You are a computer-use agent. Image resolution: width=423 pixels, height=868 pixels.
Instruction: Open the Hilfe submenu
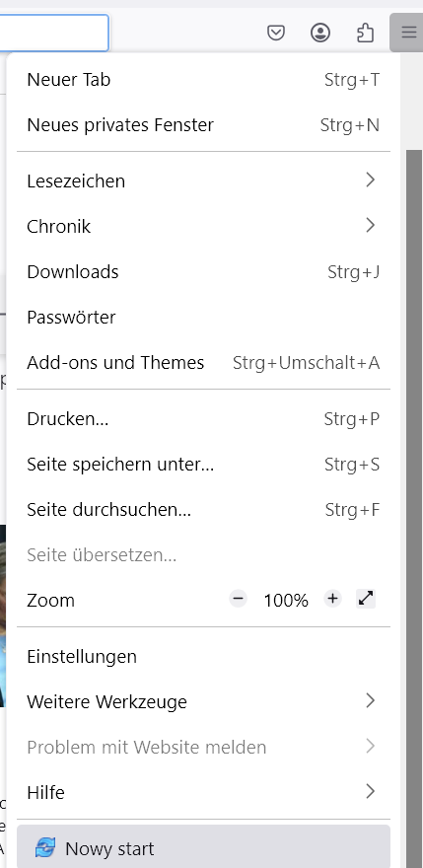click(204, 792)
